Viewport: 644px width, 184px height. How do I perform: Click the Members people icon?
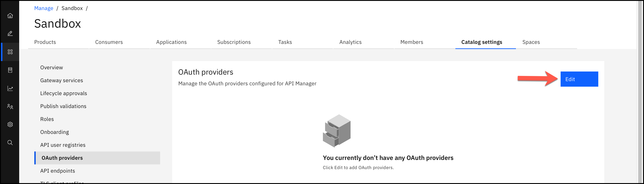pyautogui.click(x=10, y=107)
